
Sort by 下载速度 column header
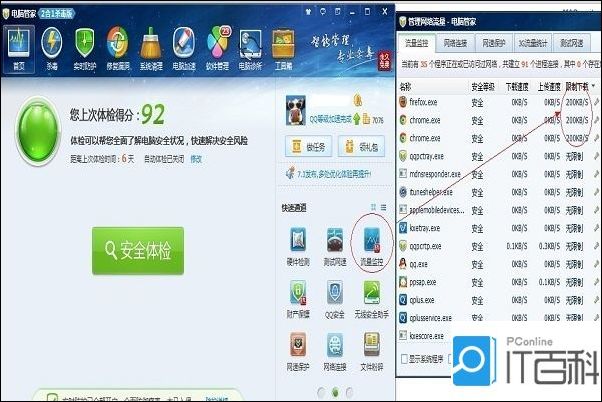coord(517,87)
